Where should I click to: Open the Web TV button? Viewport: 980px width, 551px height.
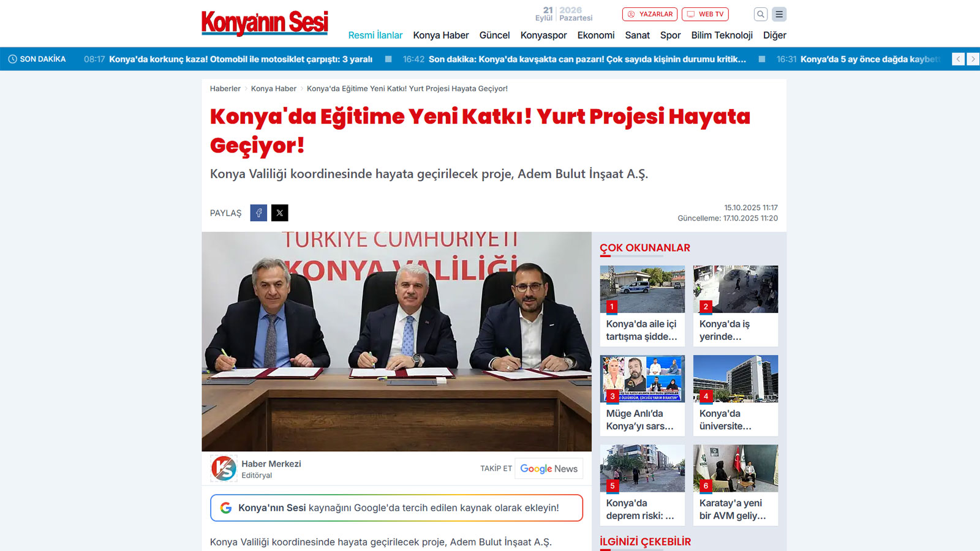tap(705, 14)
